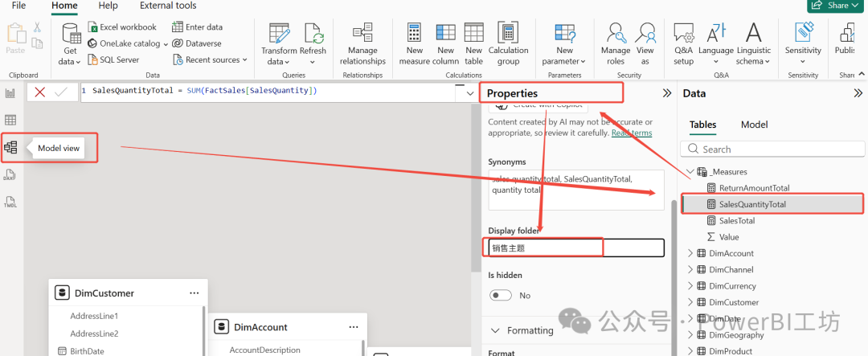The image size is (868, 356).
Task: Open DimCustomer card more options
Action: pos(194,293)
